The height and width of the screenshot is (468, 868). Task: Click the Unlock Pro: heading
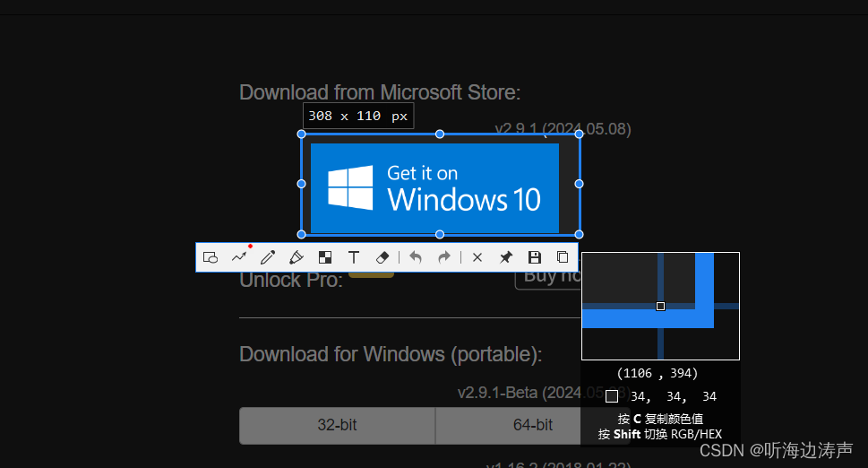point(290,281)
